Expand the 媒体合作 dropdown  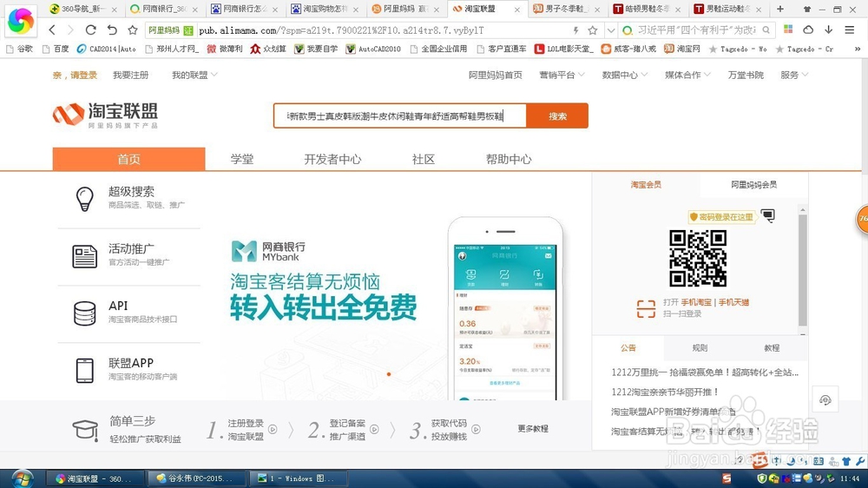click(x=687, y=75)
